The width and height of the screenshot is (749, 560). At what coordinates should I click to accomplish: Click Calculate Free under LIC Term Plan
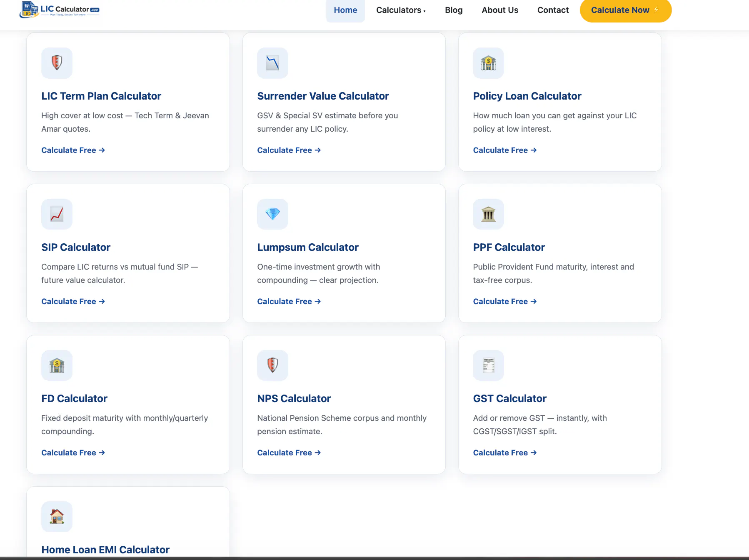point(73,150)
